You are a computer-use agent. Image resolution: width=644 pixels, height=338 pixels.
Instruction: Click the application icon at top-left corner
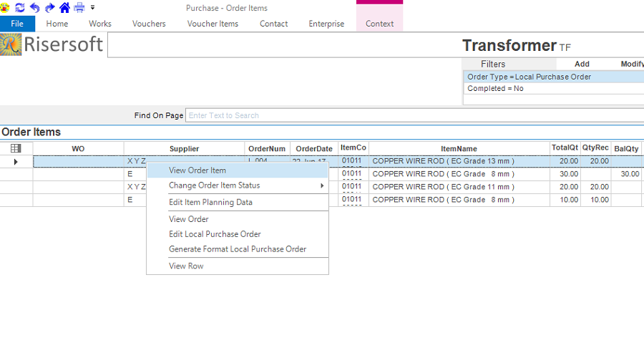(5, 7)
